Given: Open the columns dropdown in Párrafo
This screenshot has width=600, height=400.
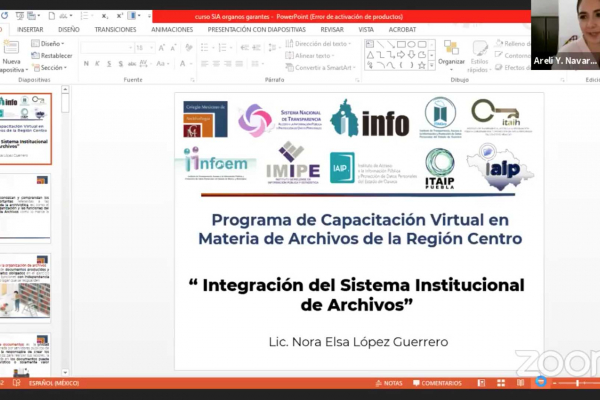Looking at the screenshot, I should click(257, 64).
